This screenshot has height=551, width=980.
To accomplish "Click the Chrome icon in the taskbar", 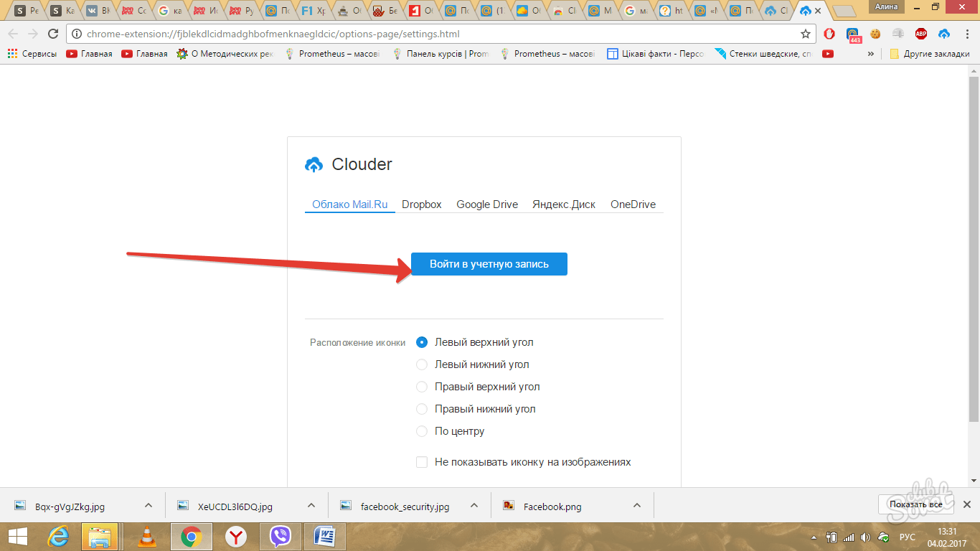I will pos(190,536).
